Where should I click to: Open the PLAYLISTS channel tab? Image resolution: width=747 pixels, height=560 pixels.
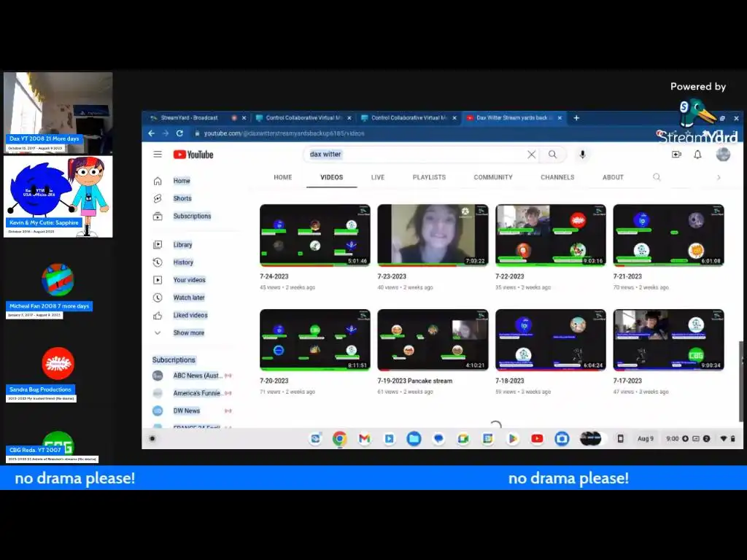coord(429,177)
